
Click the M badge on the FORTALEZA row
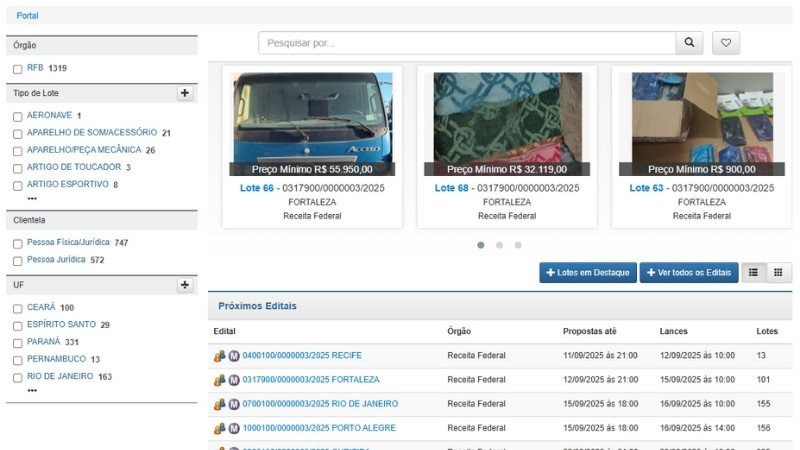[x=234, y=380]
